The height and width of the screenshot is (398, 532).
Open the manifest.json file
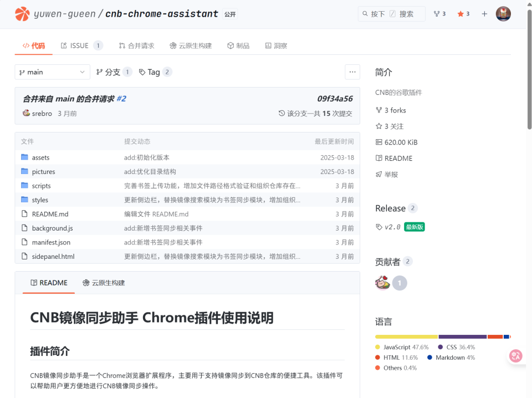click(51, 242)
